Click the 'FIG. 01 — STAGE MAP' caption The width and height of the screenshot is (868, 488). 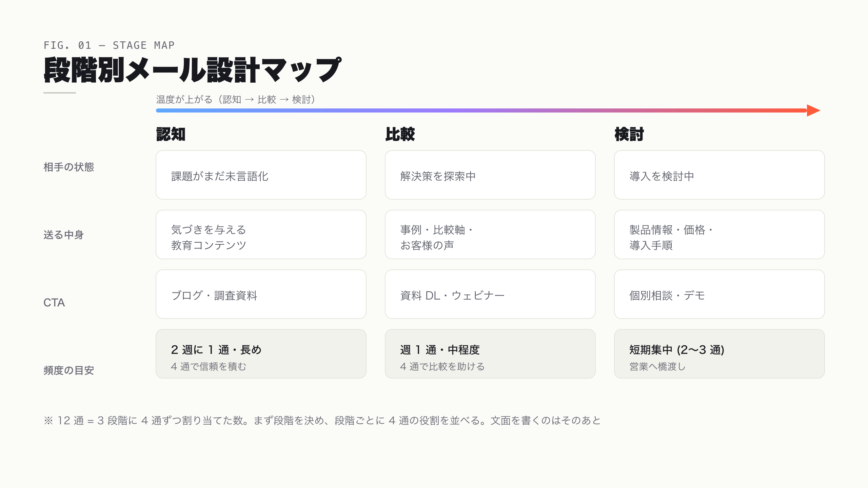point(109,45)
